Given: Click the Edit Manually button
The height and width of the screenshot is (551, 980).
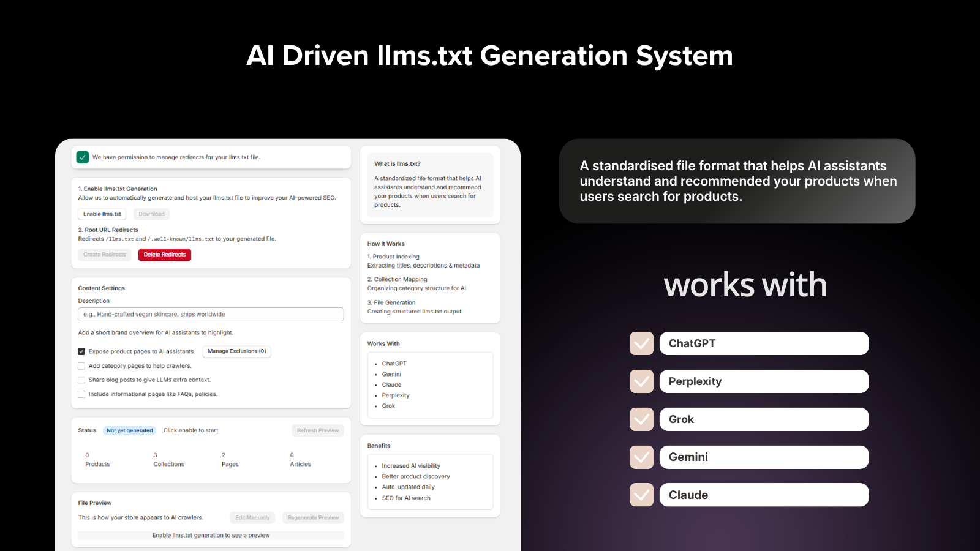Looking at the screenshot, I should click(x=252, y=518).
